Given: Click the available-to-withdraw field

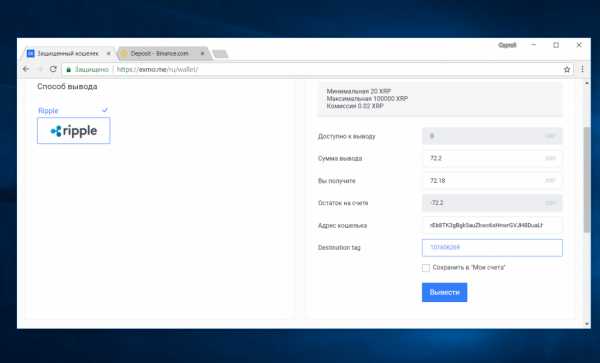Looking at the screenshot, I should (492, 136).
